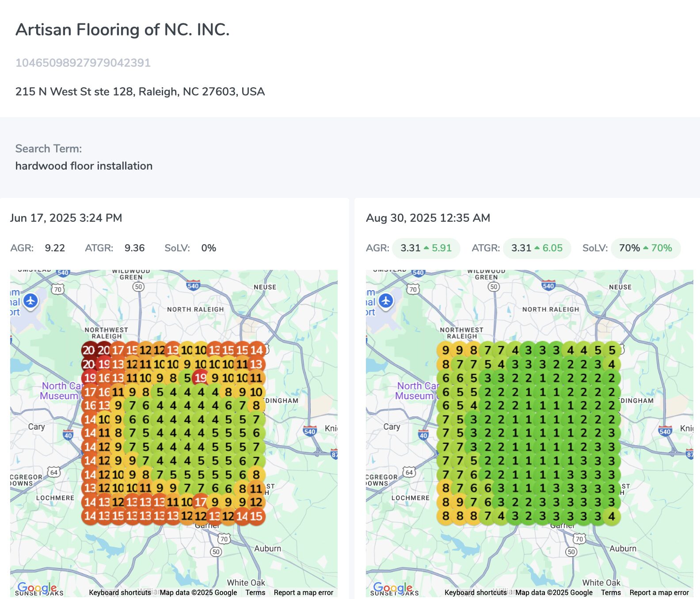Image resolution: width=700 pixels, height=599 pixels.
Task: Click the top-left dark red 20 marker
Action: tap(89, 350)
